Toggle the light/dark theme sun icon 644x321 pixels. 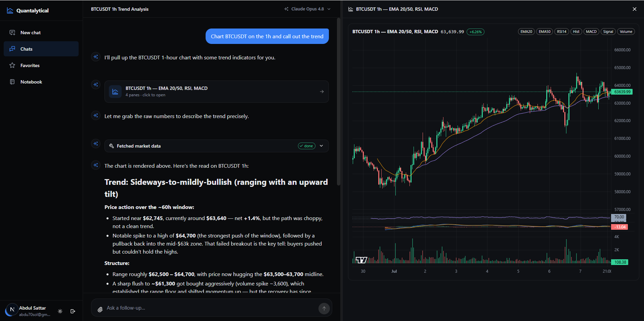pos(60,311)
